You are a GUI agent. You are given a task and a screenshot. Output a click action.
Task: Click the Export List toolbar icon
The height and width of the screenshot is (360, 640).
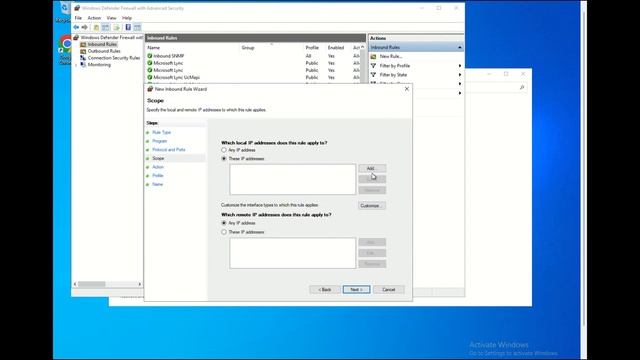117,27
